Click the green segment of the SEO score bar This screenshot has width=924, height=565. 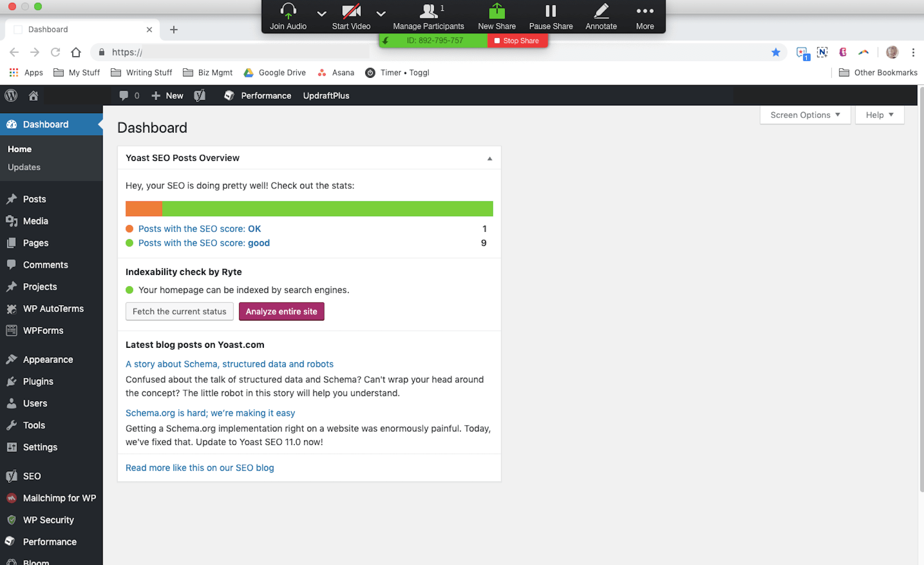tap(328, 209)
